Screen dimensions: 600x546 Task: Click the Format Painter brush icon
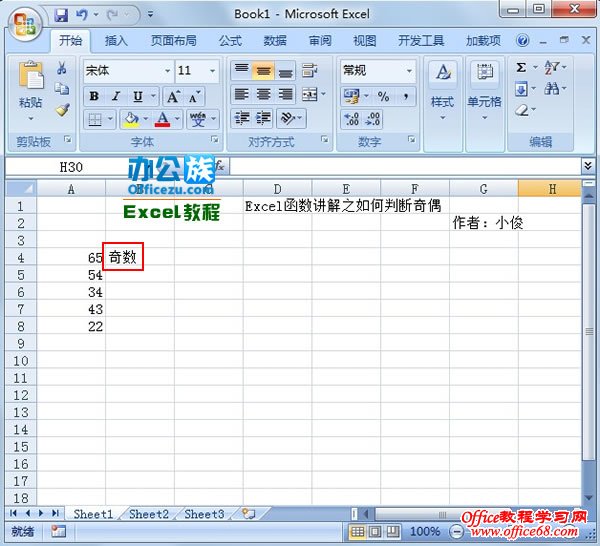pos(62,109)
